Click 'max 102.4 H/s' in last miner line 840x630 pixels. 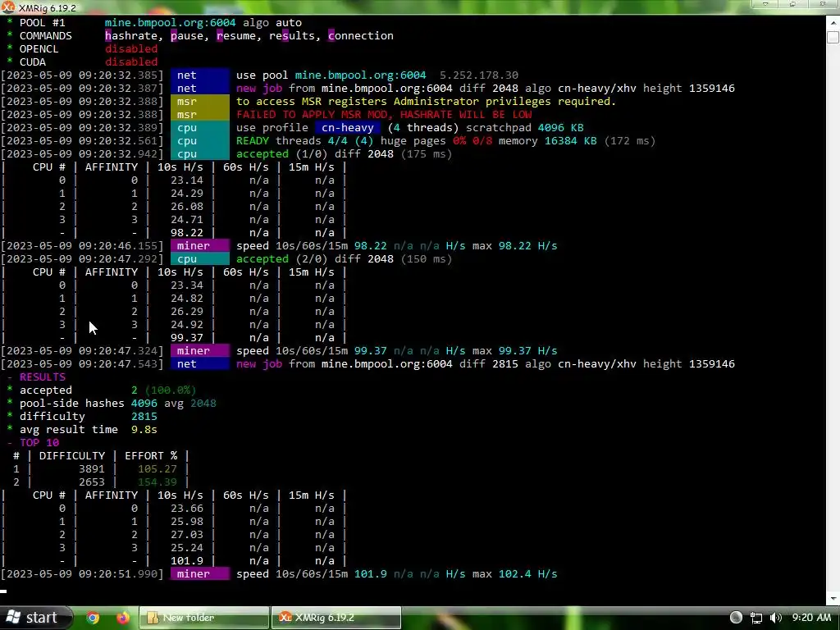coord(515,573)
